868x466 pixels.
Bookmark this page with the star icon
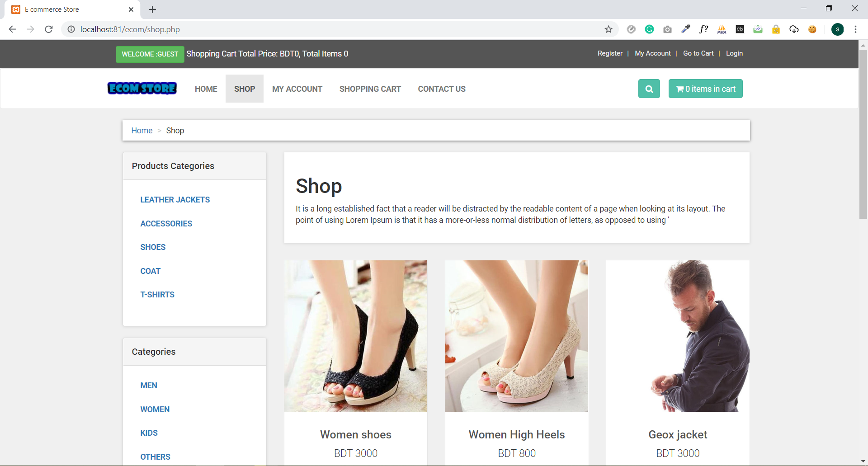(x=609, y=29)
